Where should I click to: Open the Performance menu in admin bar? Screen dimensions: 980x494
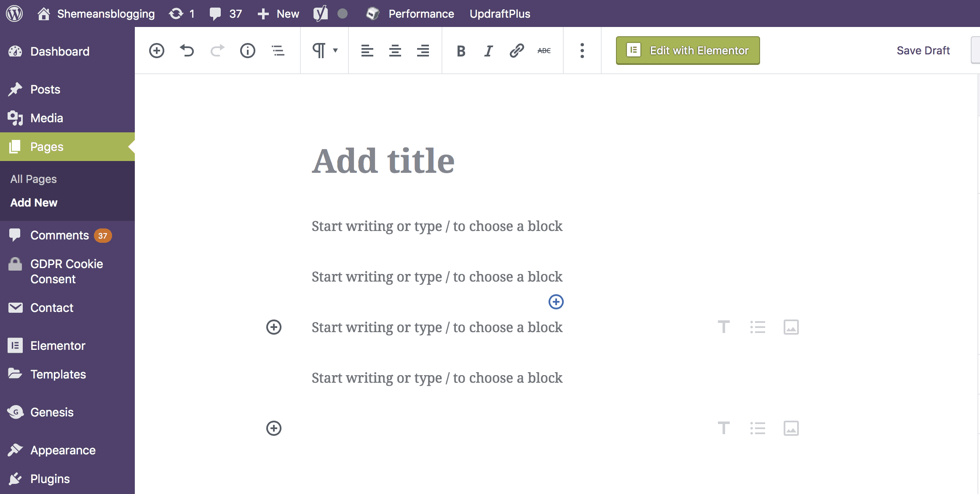[x=410, y=13]
